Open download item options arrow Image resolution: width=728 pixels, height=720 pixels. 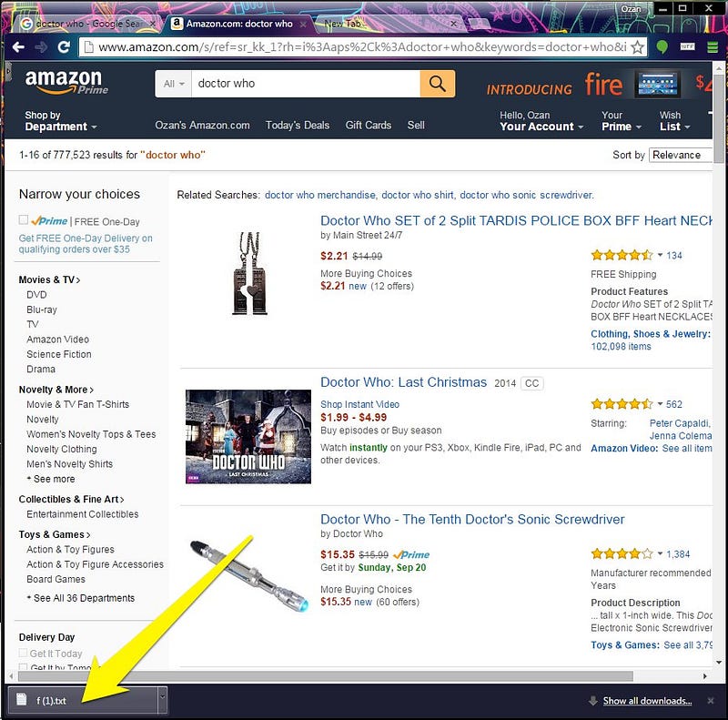[163, 701]
